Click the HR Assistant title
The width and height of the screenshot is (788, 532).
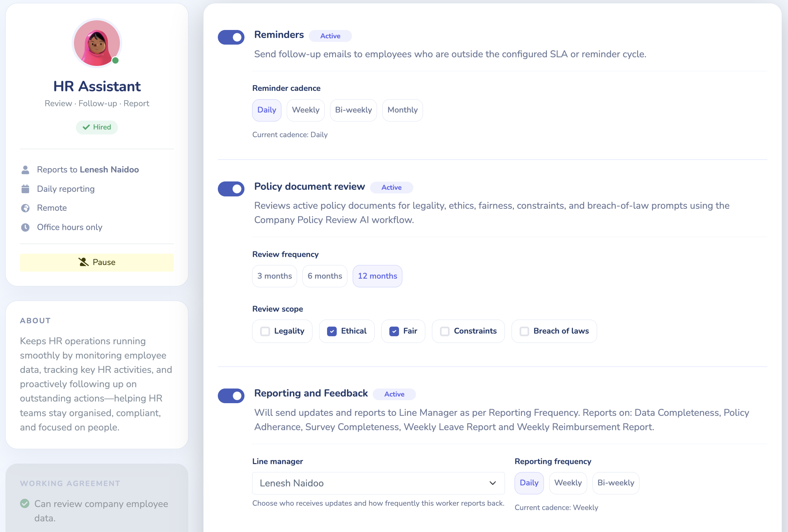click(97, 87)
